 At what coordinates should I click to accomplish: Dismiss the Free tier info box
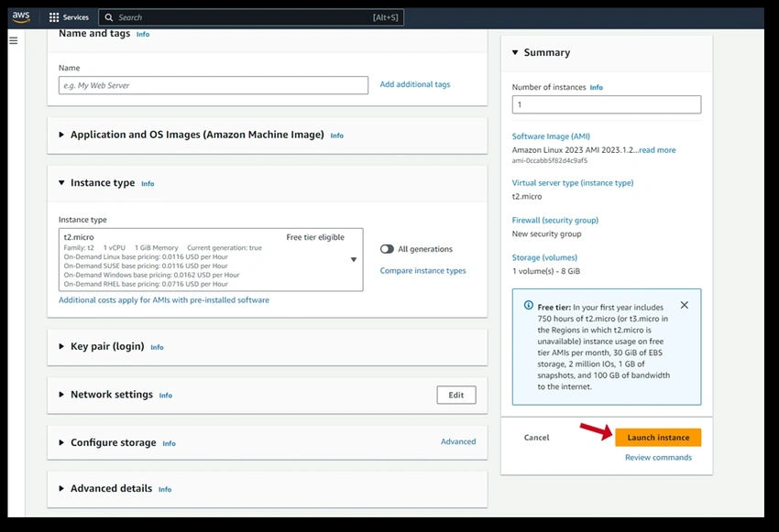[x=684, y=305]
